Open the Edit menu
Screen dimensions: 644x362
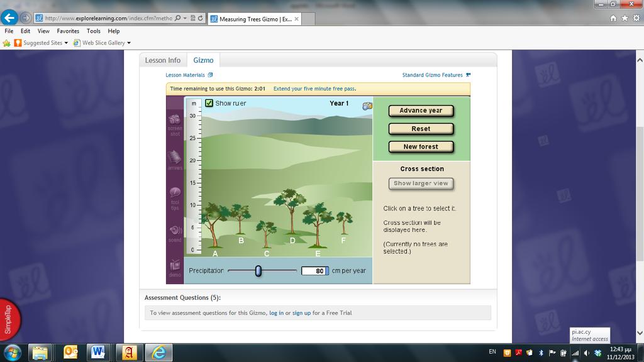click(25, 31)
